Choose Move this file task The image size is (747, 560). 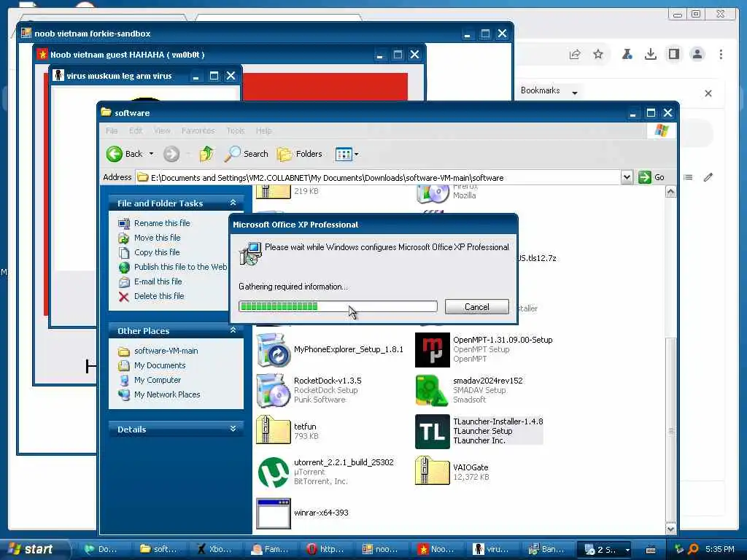(158, 238)
